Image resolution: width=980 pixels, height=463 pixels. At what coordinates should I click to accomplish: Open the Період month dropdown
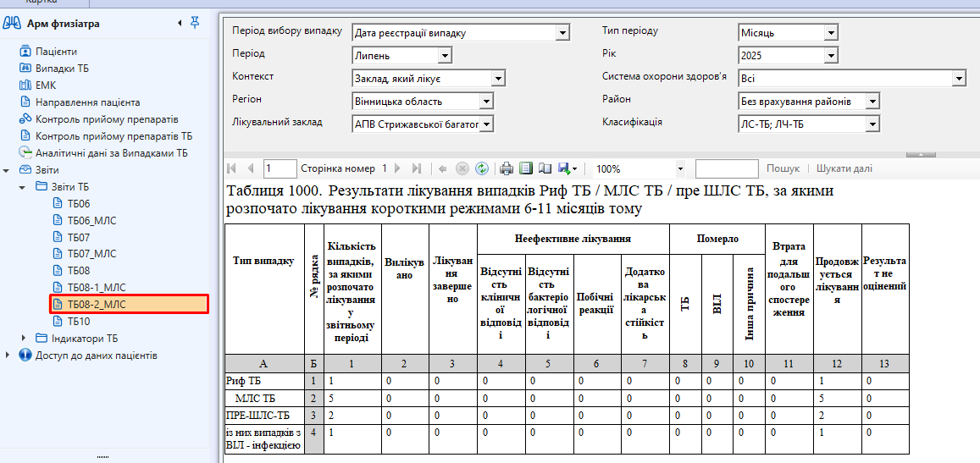445,56
